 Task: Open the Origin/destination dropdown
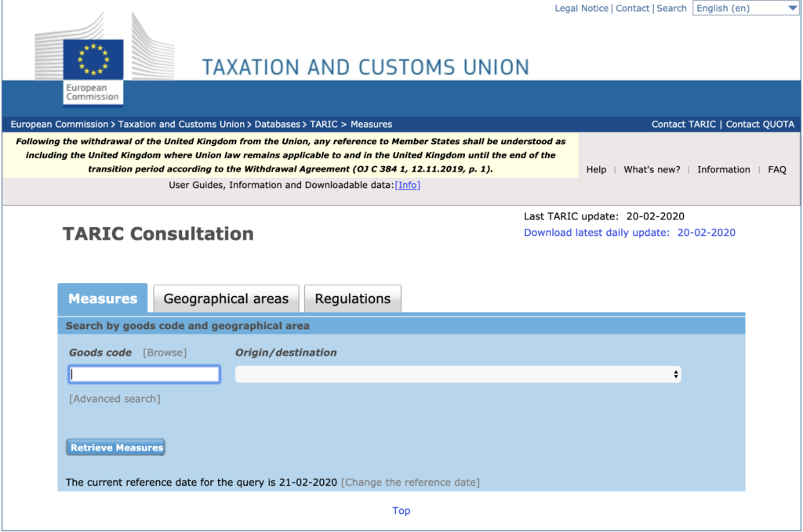(457, 374)
